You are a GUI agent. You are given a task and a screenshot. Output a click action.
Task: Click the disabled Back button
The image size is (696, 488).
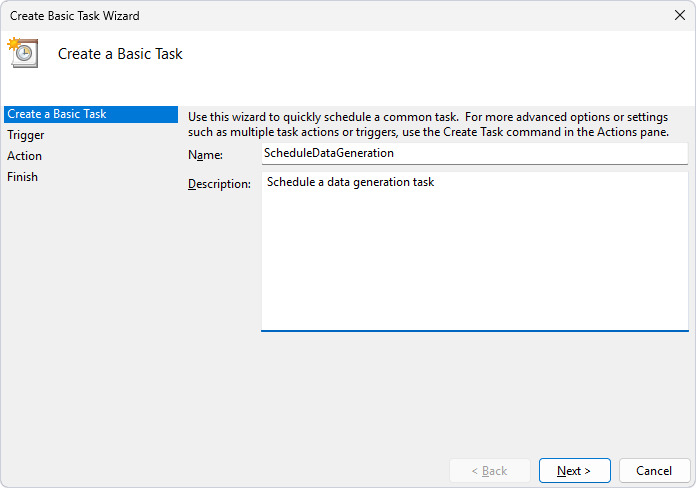(x=490, y=470)
